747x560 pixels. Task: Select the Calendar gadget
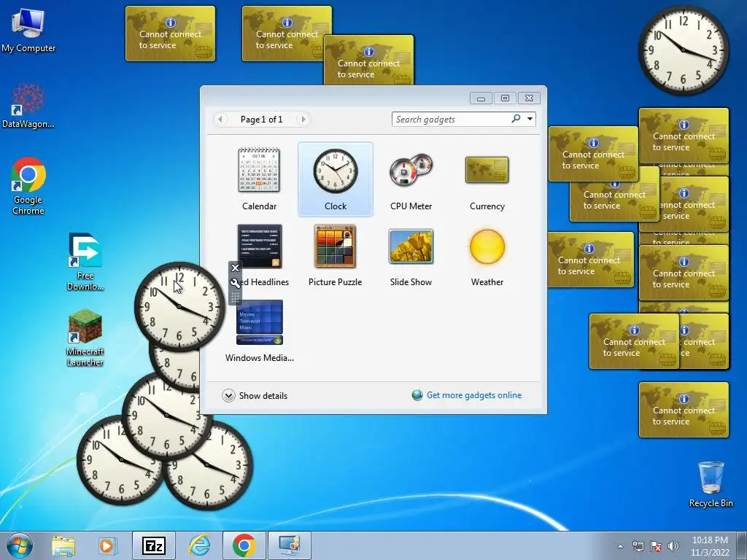(259, 179)
